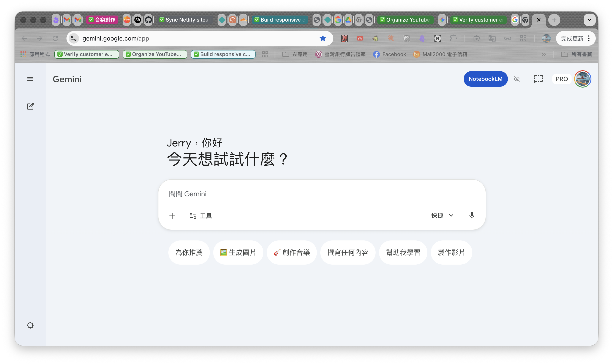Viewport: 613px width, 364px height.
Task: Click the QR code toolbar icon
Action: [523, 39]
